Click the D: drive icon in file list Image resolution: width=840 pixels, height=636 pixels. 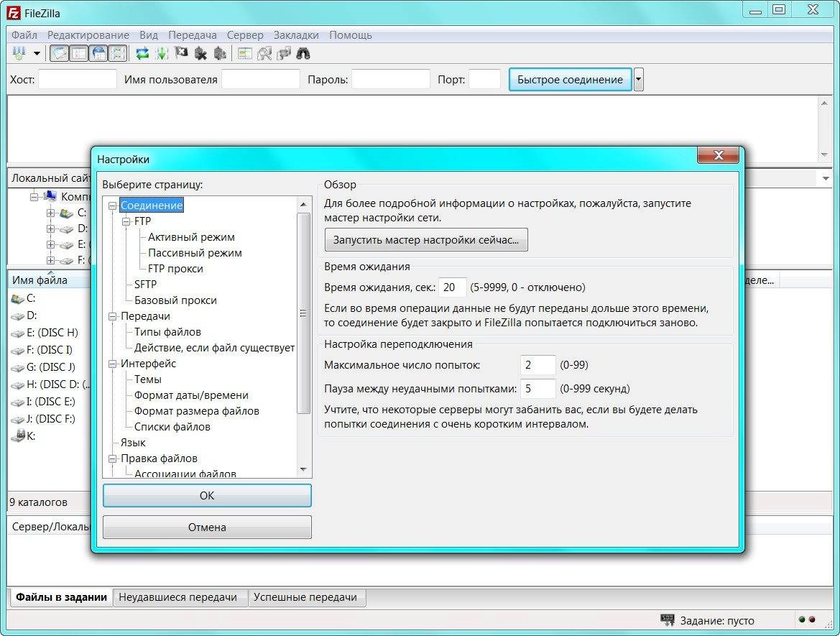[17, 315]
